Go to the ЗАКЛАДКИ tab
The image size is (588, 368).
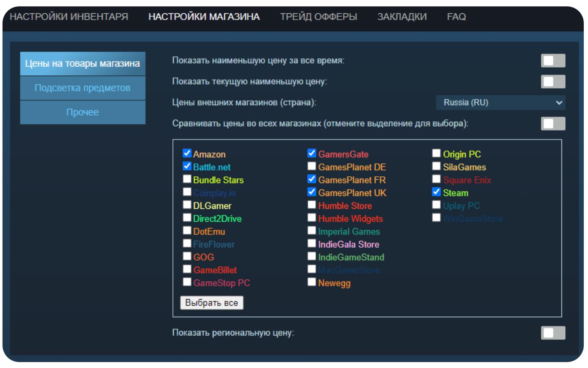tap(402, 17)
